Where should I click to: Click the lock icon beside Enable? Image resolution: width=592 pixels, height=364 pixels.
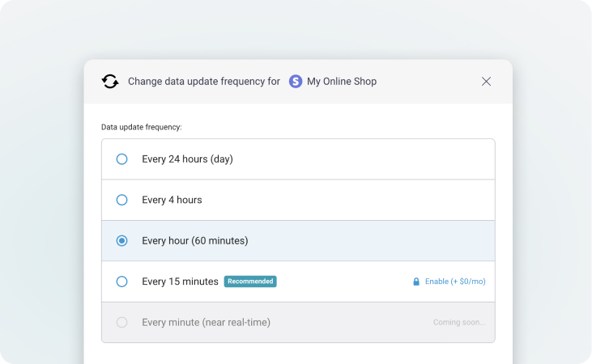[416, 281]
